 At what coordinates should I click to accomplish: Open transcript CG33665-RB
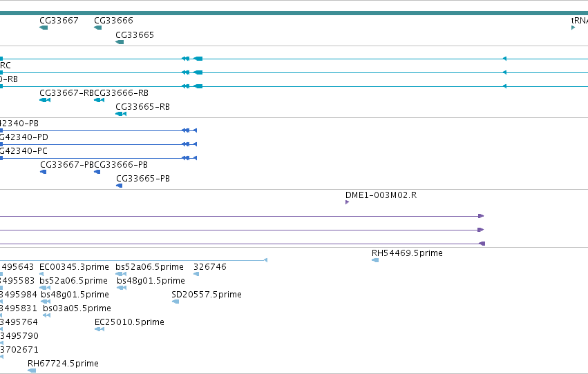pos(143,107)
